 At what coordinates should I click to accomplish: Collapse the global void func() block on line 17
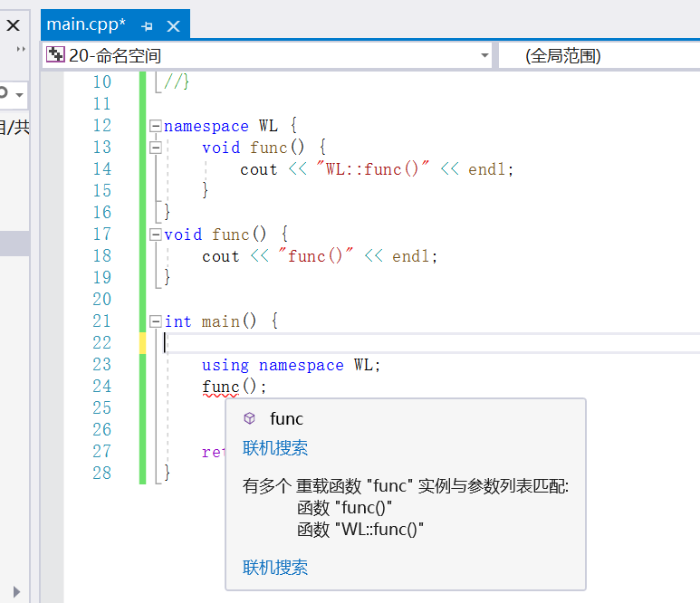point(155,234)
